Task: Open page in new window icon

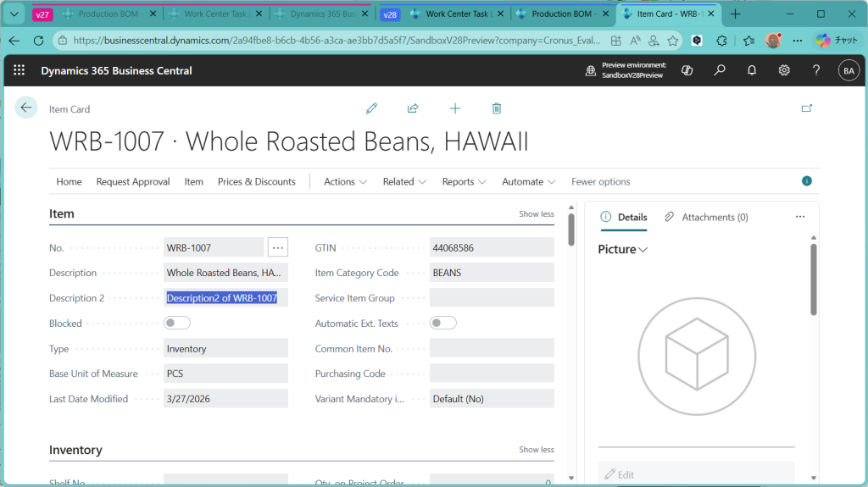Action: tap(807, 108)
